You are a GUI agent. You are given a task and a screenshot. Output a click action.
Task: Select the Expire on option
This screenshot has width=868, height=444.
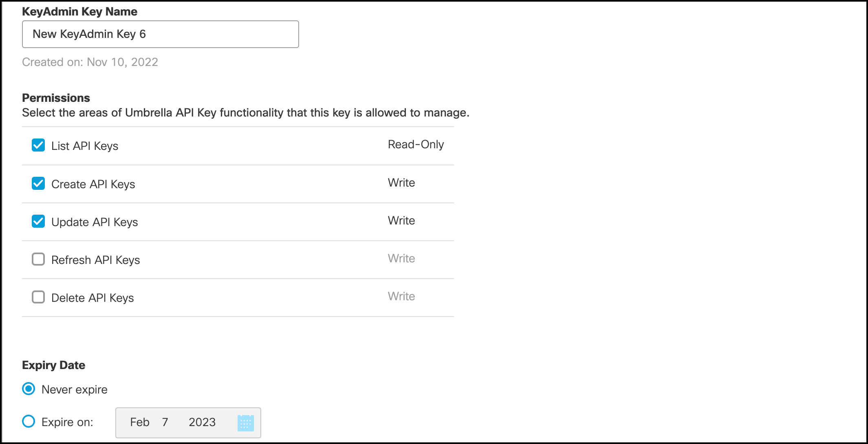click(28, 422)
